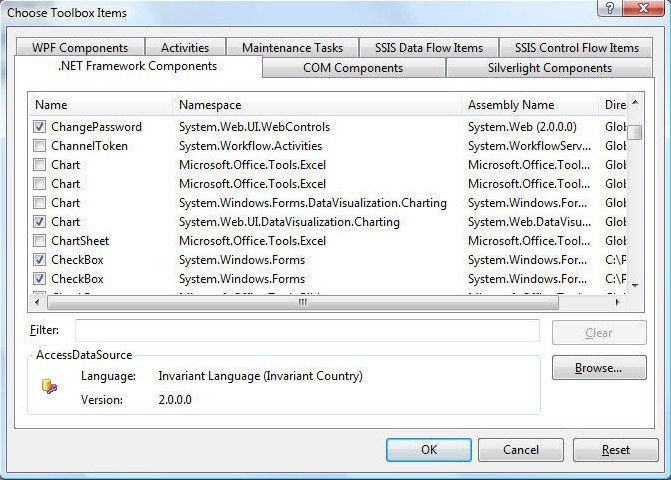The width and height of the screenshot is (671, 480).
Task: Confirm with the OK button
Action: click(429, 450)
